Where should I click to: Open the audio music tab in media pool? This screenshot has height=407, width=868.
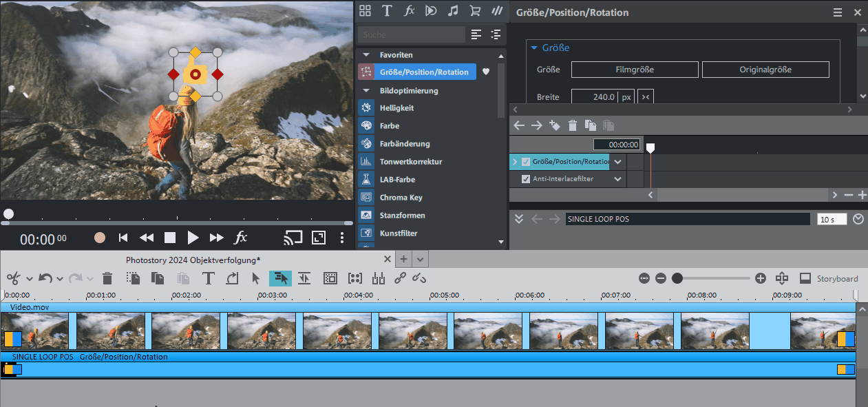[452, 10]
